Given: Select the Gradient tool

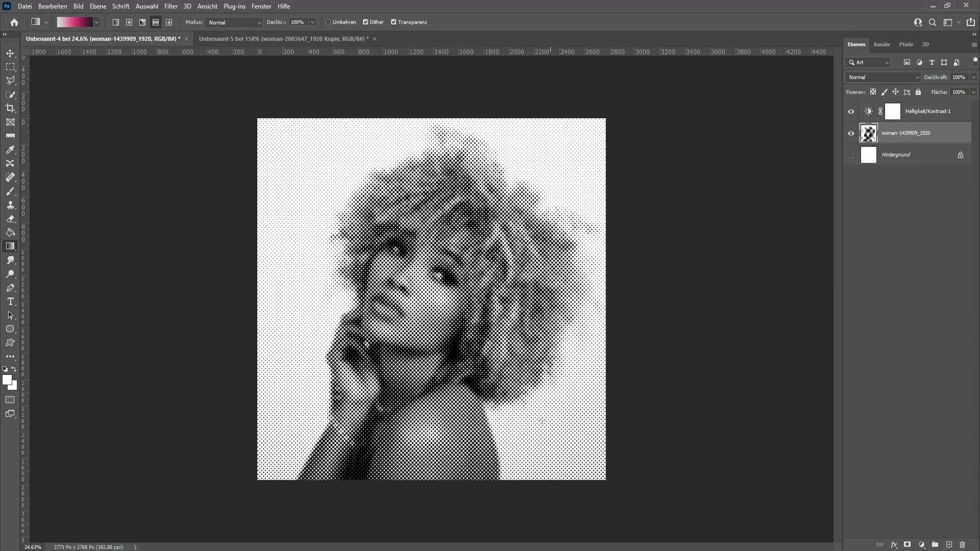Looking at the screenshot, I should tap(10, 245).
